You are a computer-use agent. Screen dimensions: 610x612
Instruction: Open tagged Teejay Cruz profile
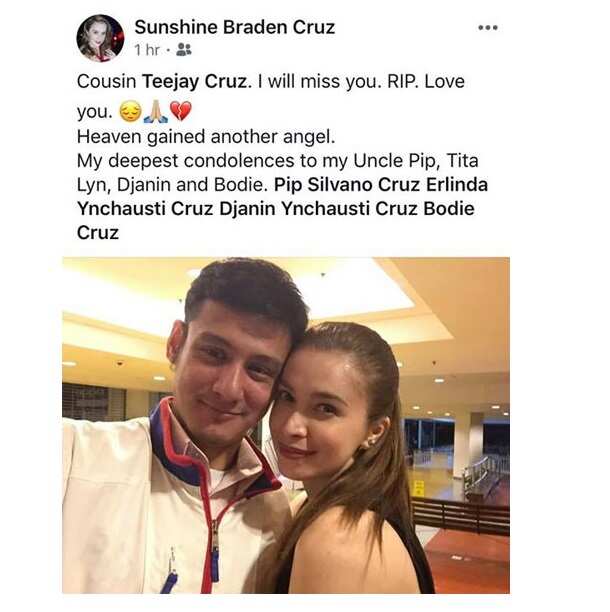[195, 82]
